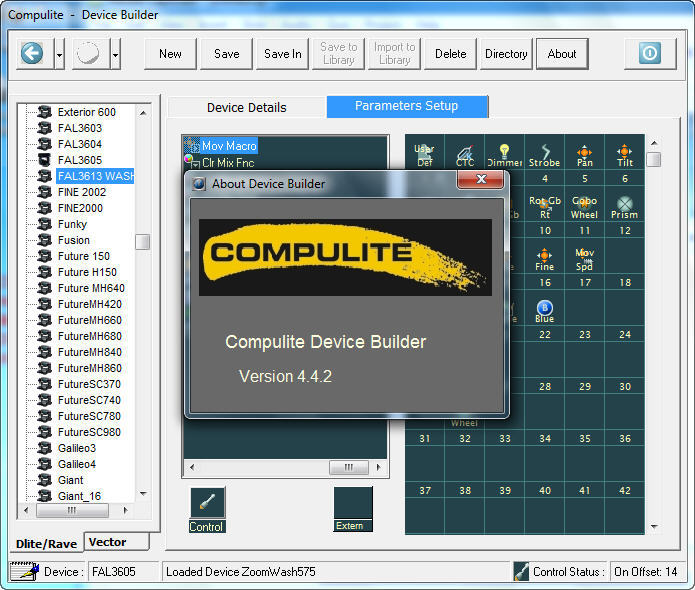Image resolution: width=695 pixels, height=590 pixels.
Task: Select Giant_16 device
Action: 79,496
